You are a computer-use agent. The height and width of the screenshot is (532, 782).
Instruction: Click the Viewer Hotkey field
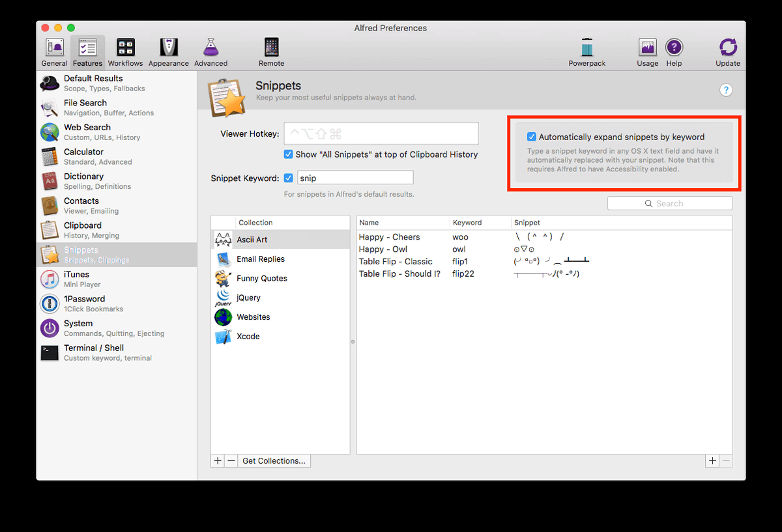coord(381,133)
